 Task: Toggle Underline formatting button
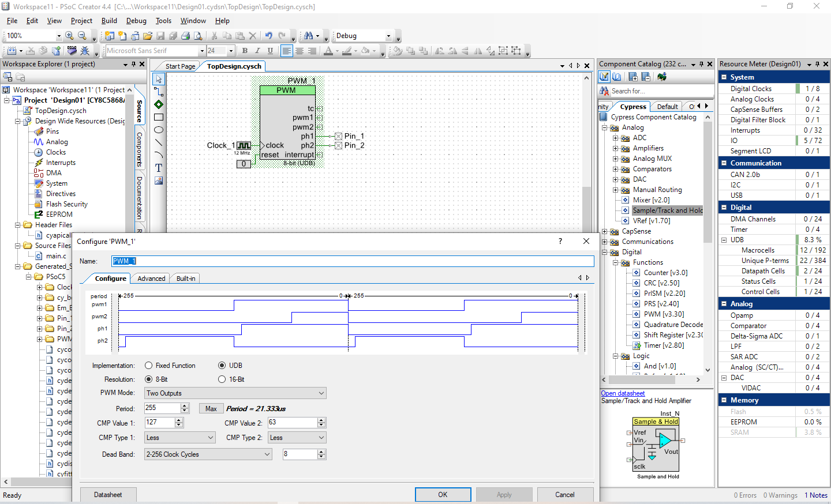[270, 51]
